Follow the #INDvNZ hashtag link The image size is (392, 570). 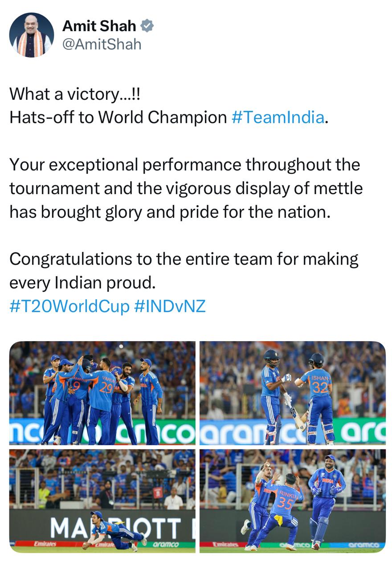coord(170,306)
